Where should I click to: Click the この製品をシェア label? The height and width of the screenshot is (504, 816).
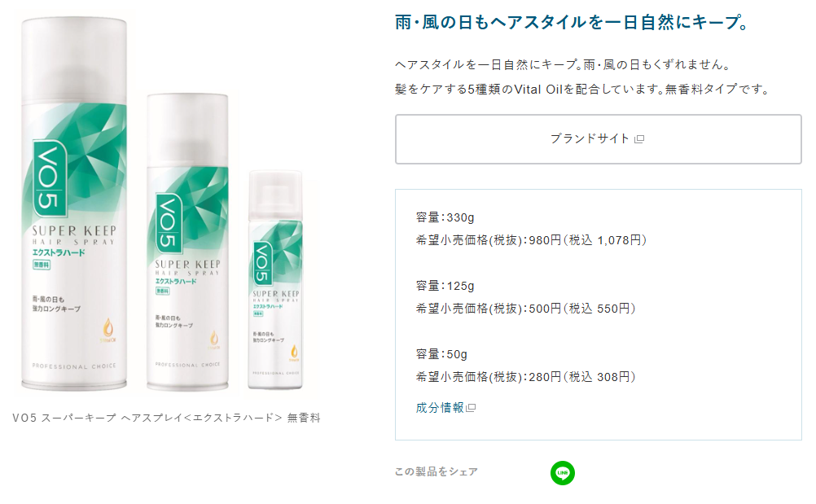[x=437, y=471]
